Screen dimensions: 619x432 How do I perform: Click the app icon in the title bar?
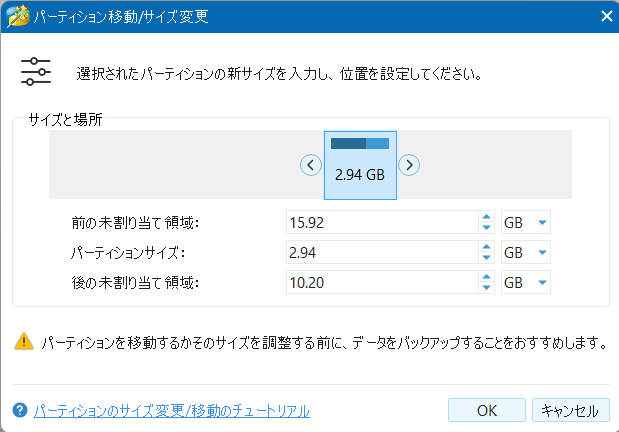(x=16, y=15)
